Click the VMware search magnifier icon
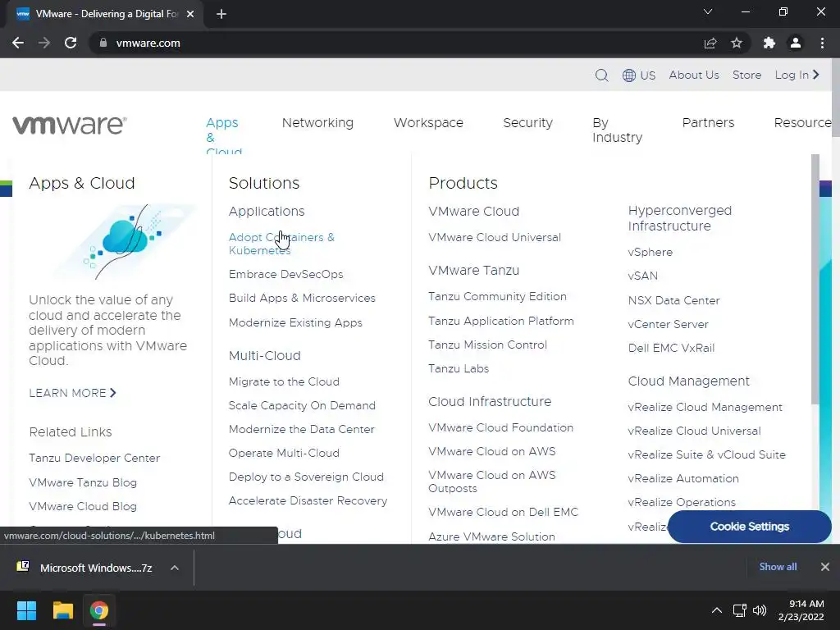This screenshot has height=630, width=840. pyautogui.click(x=601, y=75)
